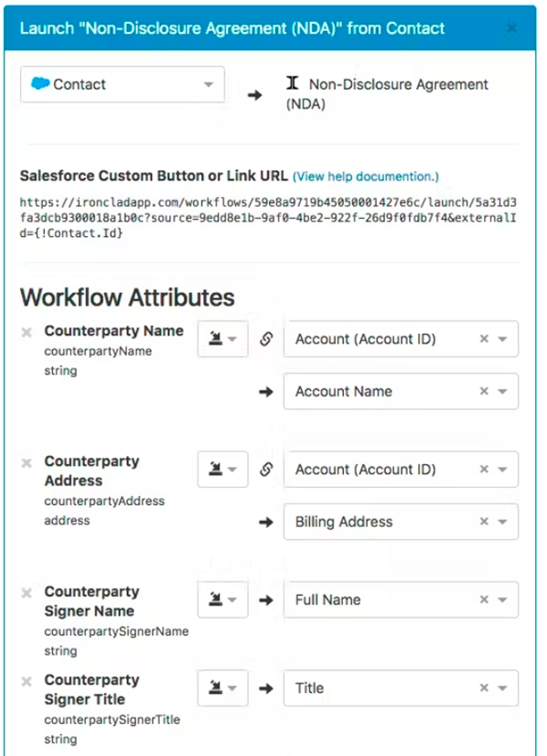
Task: Click the link icon in the Counterparty Address row
Action: (x=266, y=470)
